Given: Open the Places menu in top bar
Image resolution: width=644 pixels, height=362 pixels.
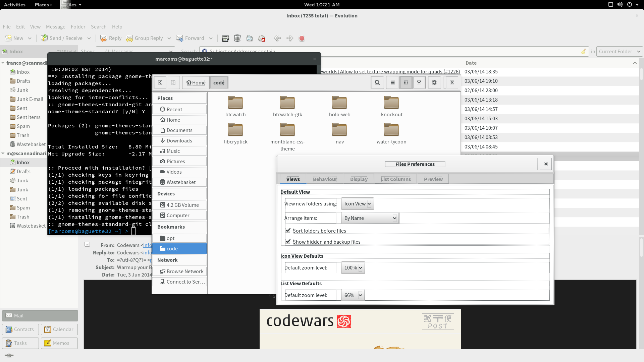Looking at the screenshot, I should click(x=43, y=4).
